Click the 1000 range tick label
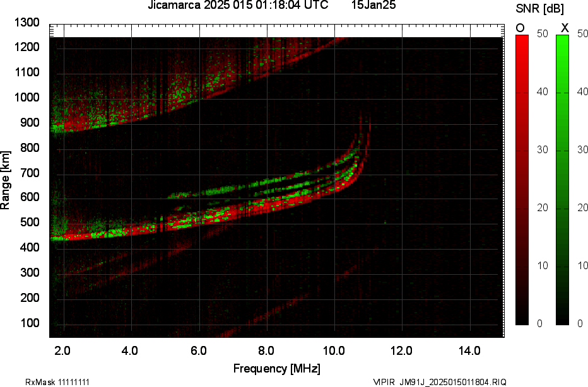Image resolution: width=588 pixels, height=387 pixels. 26,97
